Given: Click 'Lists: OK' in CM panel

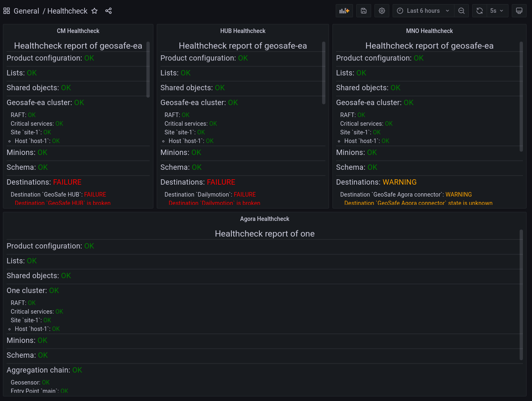Looking at the screenshot, I should tap(21, 73).
